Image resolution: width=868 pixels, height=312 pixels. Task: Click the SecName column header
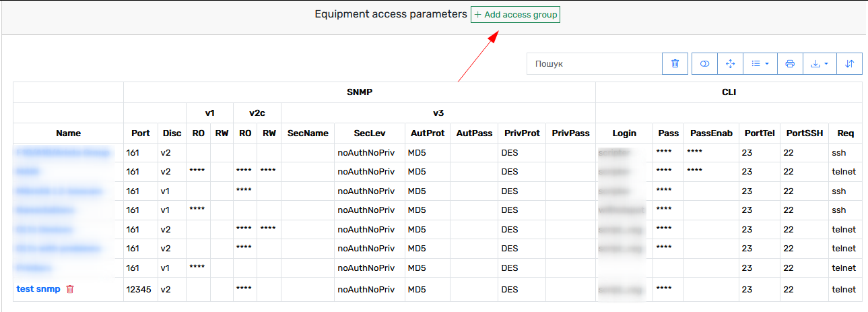pos(308,133)
